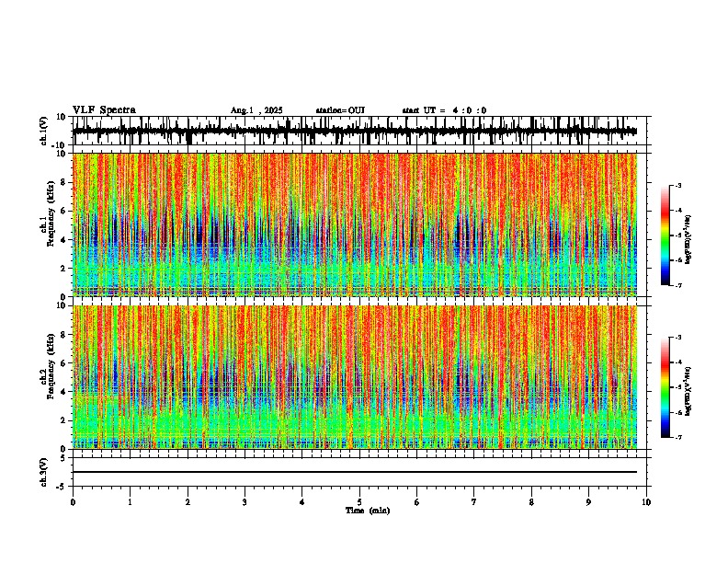Select the ch.1 colorbar log(PSD) unit label
The height and width of the screenshot is (563, 728).
[x=688, y=240]
